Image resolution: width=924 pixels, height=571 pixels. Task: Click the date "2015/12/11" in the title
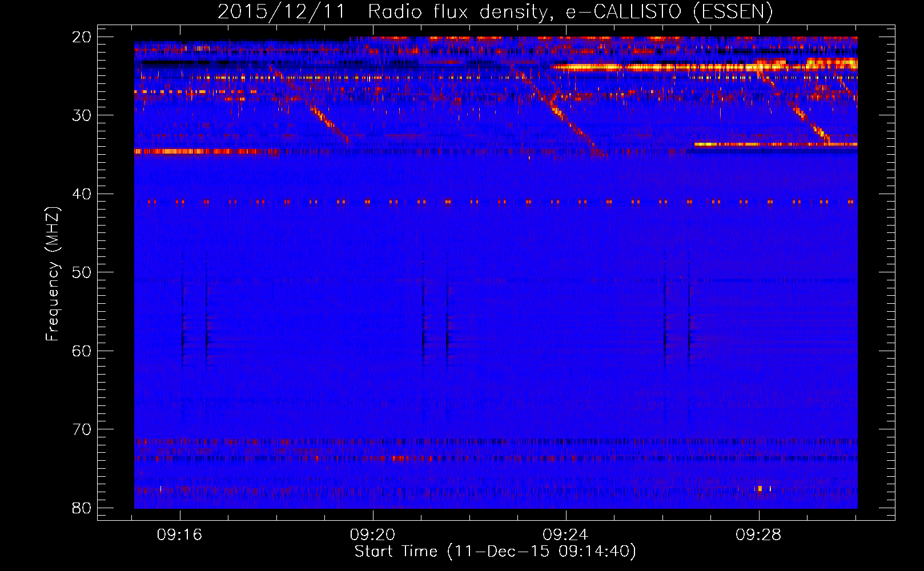pyautogui.click(x=282, y=12)
